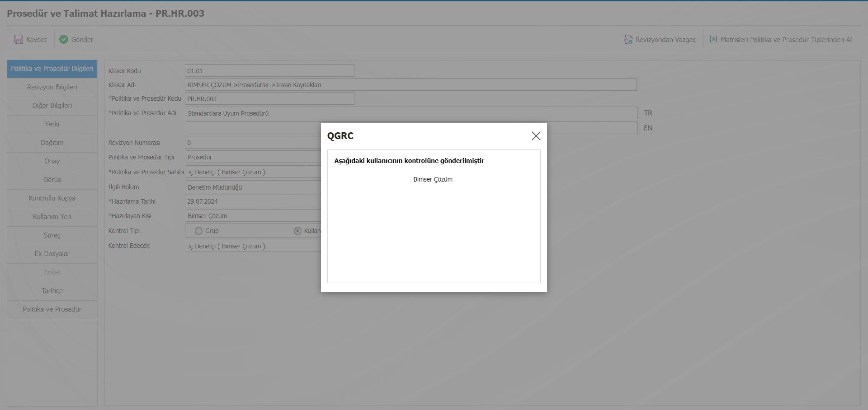
Task: Click the Klasör Adı field
Action: pos(410,85)
